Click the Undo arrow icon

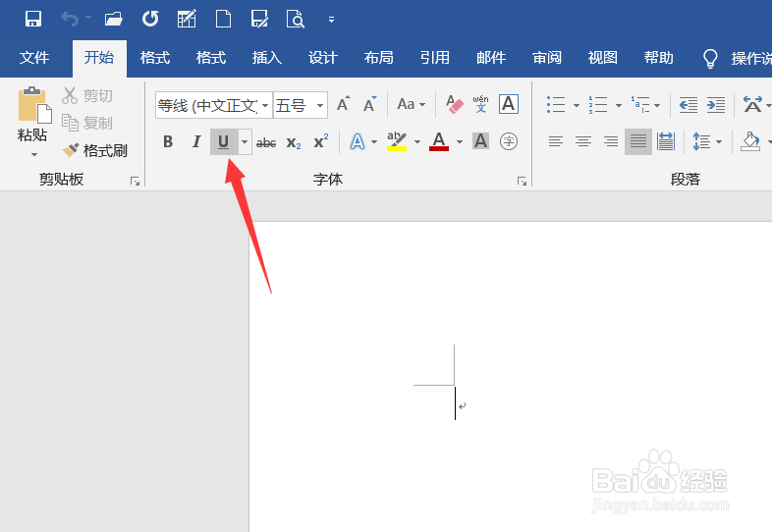click(x=70, y=20)
